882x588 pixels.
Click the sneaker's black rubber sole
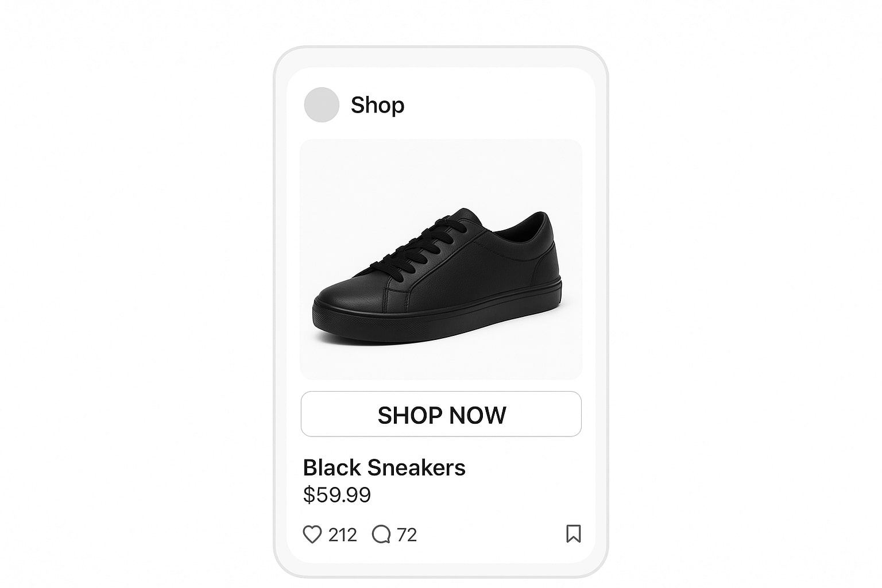tap(436, 322)
